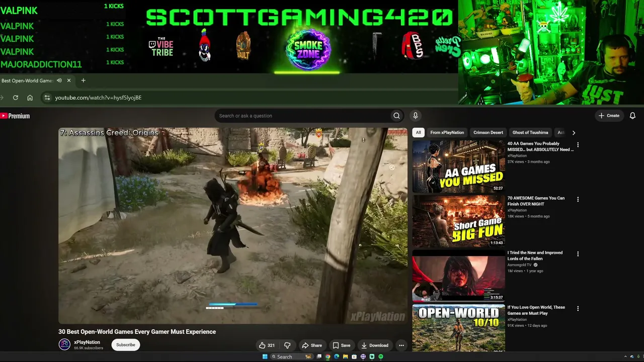The height and width of the screenshot is (362, 644).
Task: Click the ScottGaming420 banner title
Action: [x=300, y=18]
